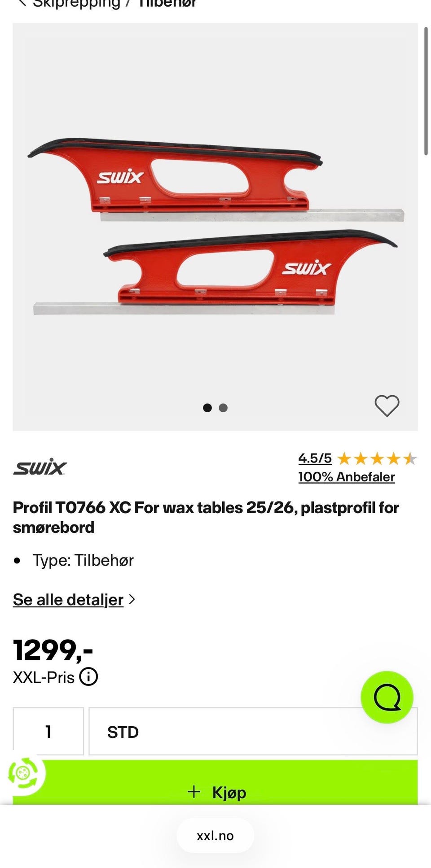Select the first image carousel dot
Image resolution: width=431 pixels, height=868 pixels.
pyautogui.click(x=207, y=408)
